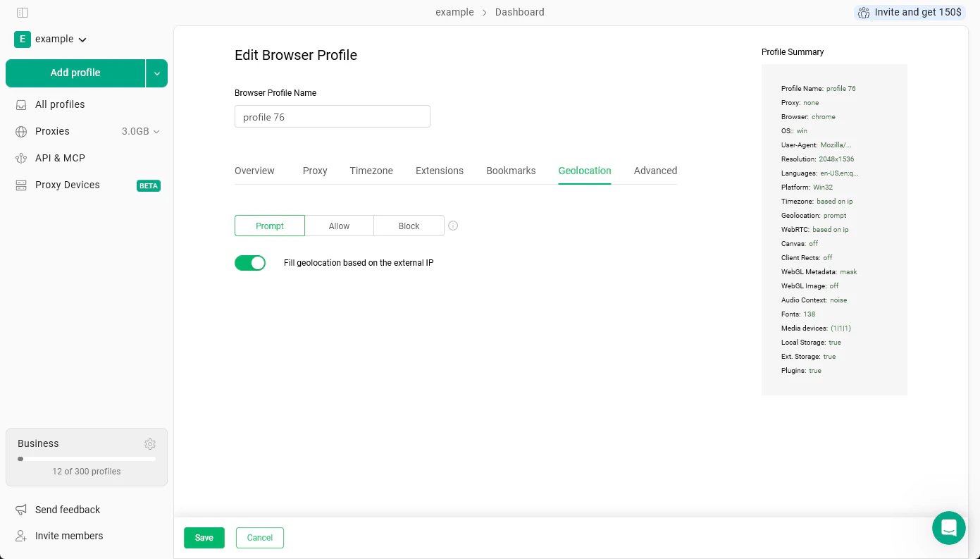Image resolution: width=980 pixels, height=559 pixels.
Task: Select Prompt geolocation mode
Action: pos(270,226)
